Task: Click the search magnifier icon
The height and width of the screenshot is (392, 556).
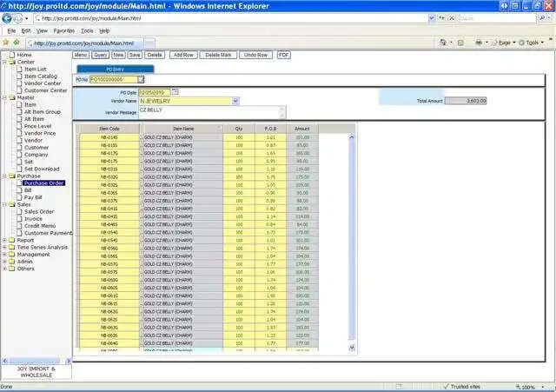Action: (542, 18)
